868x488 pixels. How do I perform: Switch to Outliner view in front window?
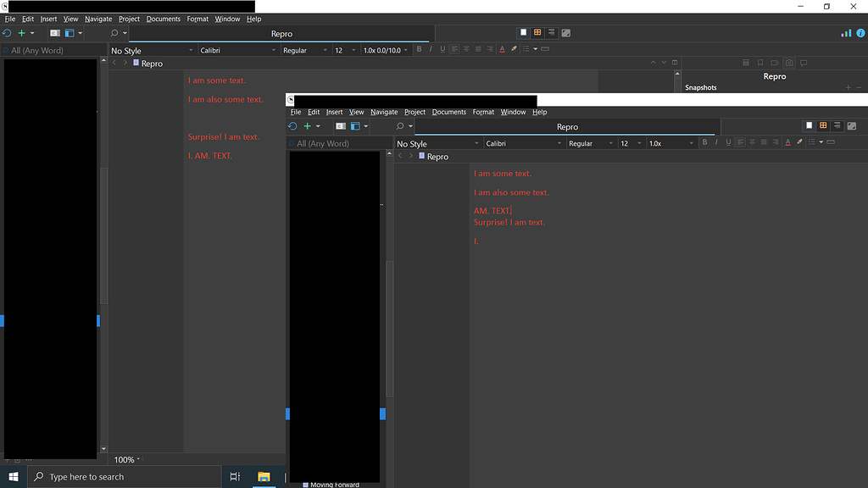coord(837,125)
